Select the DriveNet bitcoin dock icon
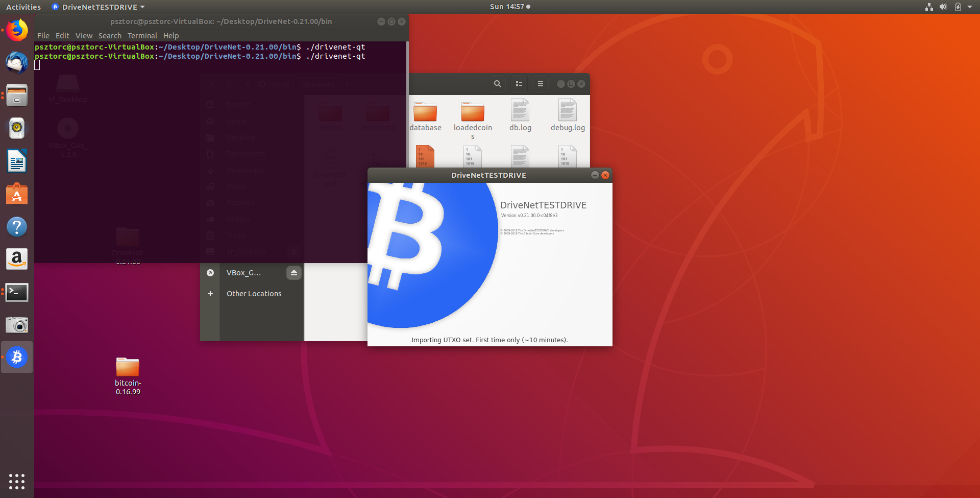 click(17, 357)
